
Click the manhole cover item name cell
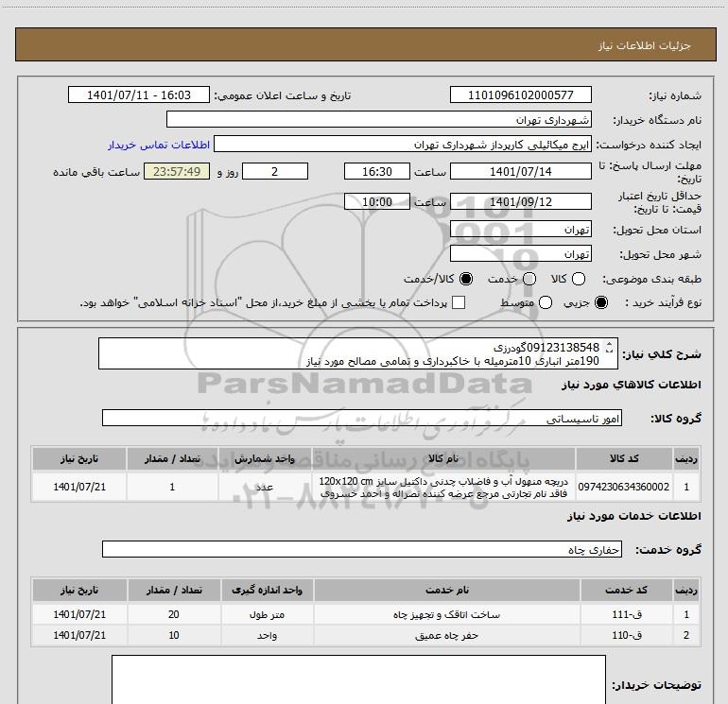pyautogui.click(x=443, y=487)
